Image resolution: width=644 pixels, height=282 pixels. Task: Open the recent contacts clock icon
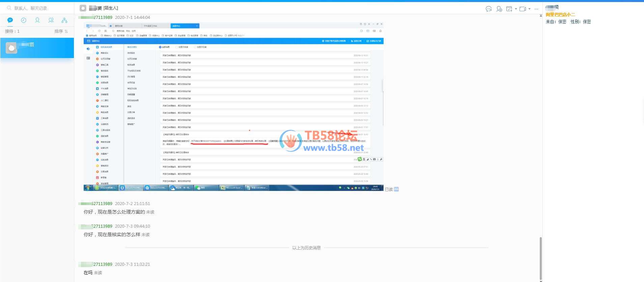click(x=24, y=20)
